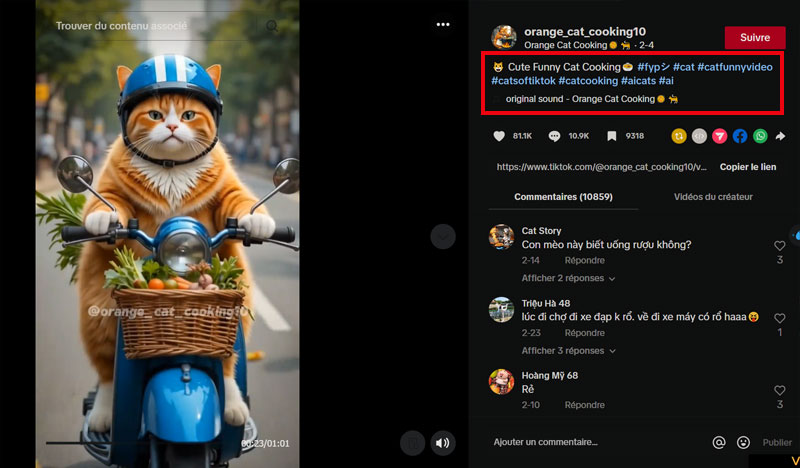Click Copier le lien
This screenshot has height=468, width=800.
[747, 167]
